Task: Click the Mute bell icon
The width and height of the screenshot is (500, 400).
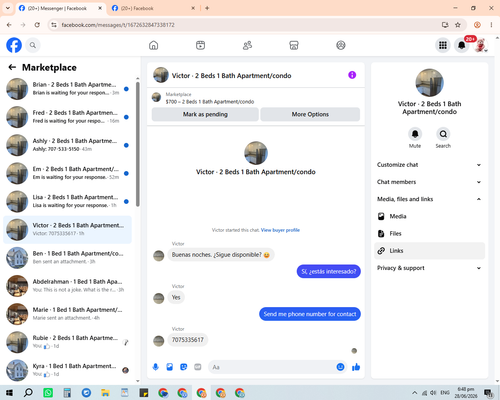Action: tap(415, 134)
